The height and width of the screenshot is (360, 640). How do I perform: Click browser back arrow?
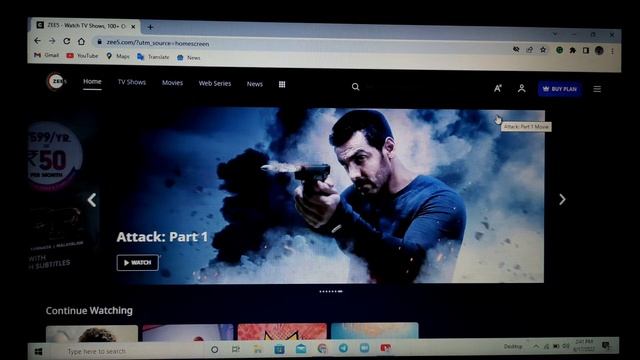37,40
